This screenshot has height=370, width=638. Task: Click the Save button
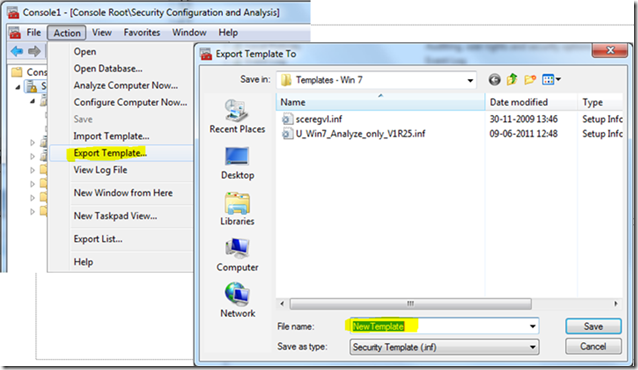click(x=593, y=326)
